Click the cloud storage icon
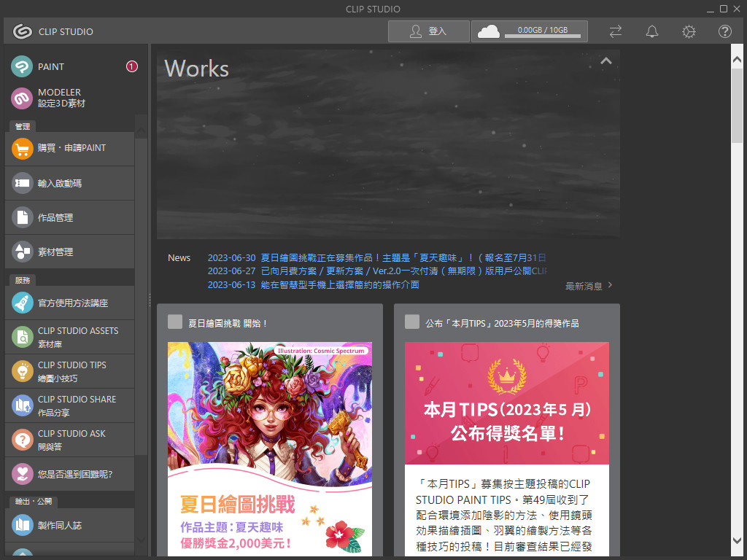 tap(488, 31)
